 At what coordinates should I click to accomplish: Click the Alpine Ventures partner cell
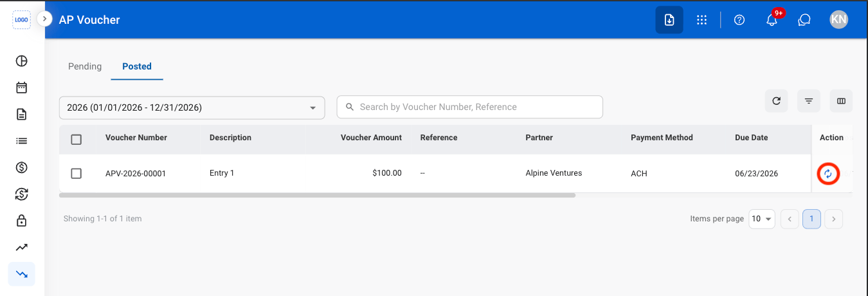pyautogui.click(x=554, y=173)
